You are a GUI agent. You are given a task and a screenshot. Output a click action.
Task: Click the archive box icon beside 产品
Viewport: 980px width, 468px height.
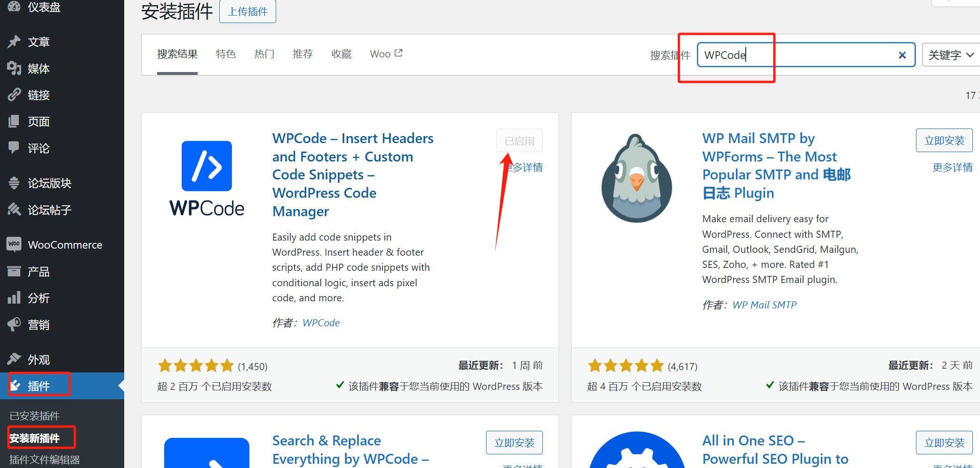pos(14,271)
